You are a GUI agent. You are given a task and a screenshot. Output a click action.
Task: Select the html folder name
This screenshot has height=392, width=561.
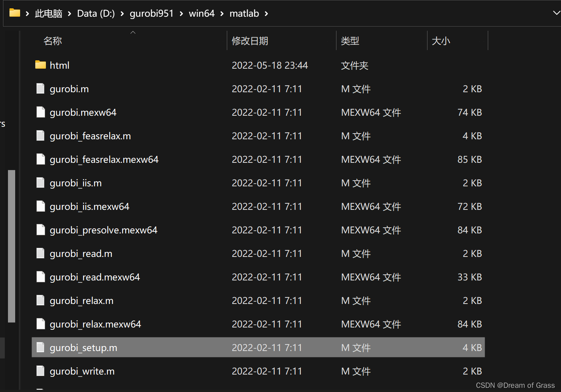point(60,65)
